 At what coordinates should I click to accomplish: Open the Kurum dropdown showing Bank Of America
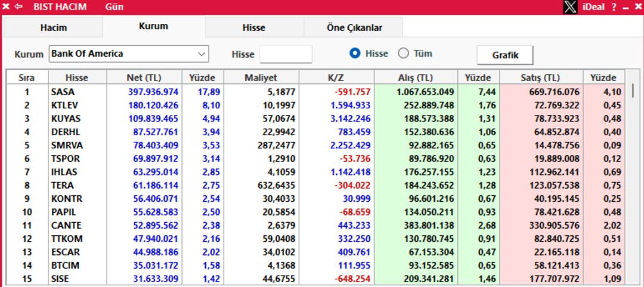click(x=129, y=54)
